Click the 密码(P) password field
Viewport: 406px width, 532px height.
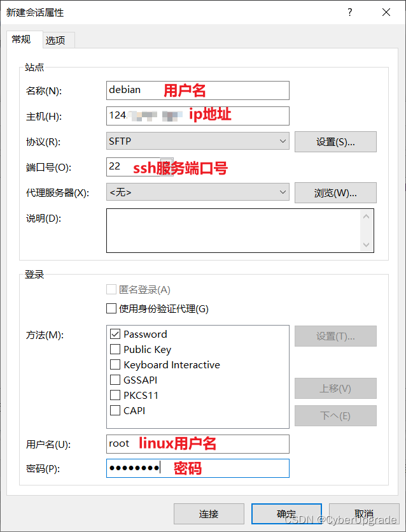(197, 468)
